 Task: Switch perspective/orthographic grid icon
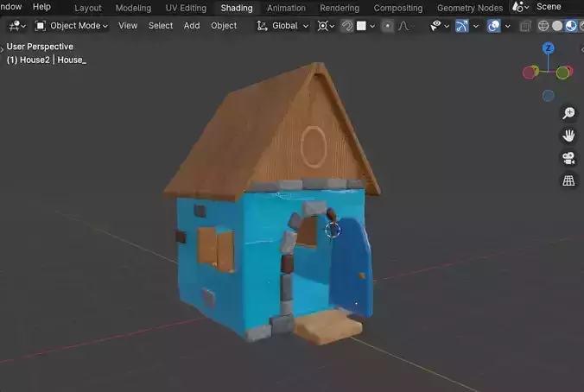click(568, 181)
